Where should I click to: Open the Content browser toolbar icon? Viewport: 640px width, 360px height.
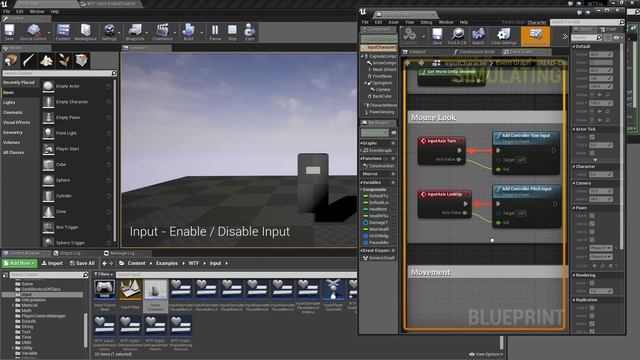coord(63,31)
